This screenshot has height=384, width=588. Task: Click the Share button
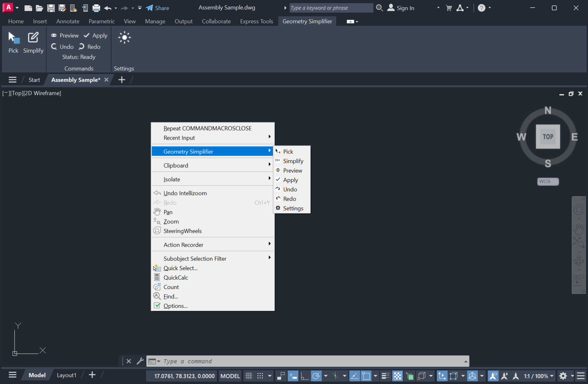(x=158, y=8)
